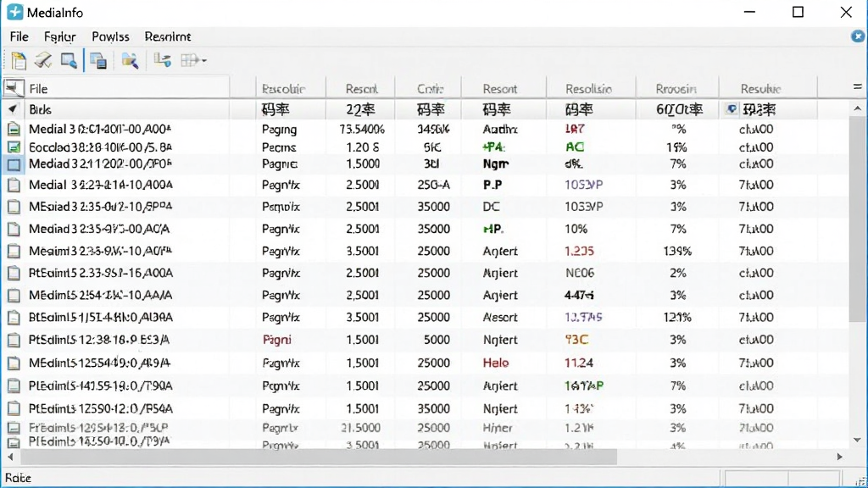
Task: Click the overlapping windows copy toolbar icon
Action: [x=98, y=60]
